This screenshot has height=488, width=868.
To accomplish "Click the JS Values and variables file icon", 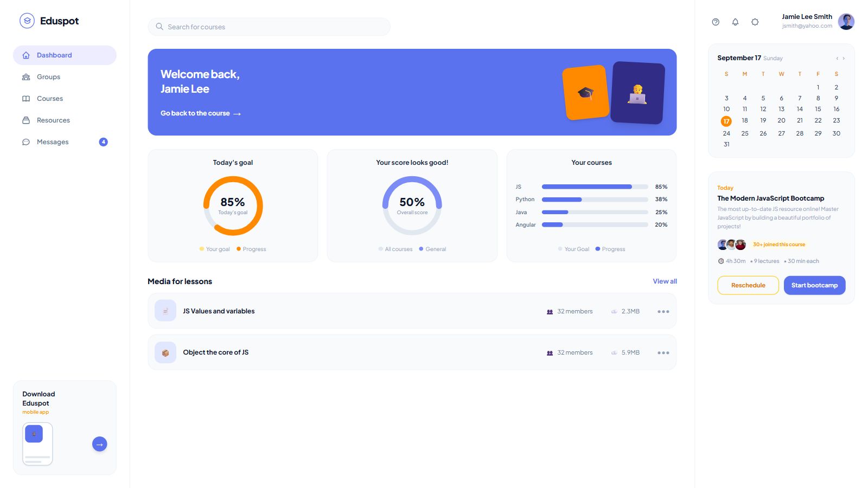I will pos(165,311).
